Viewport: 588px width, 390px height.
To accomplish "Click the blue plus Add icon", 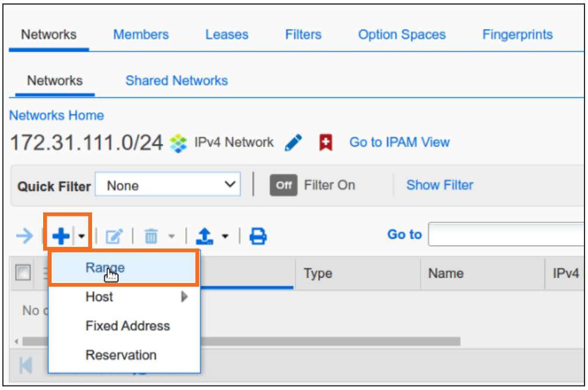I will click(61, 236).
